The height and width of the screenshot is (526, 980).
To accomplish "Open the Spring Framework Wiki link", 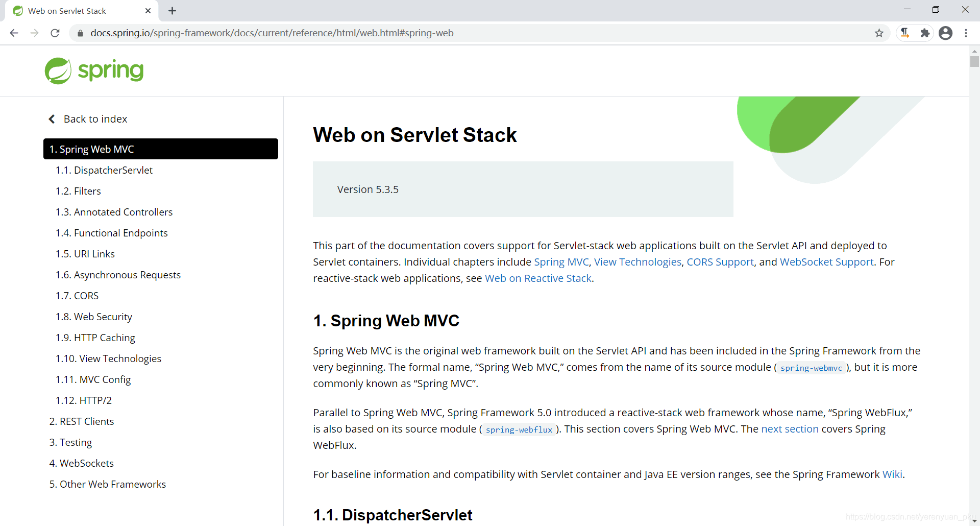I will click(892, 474).
